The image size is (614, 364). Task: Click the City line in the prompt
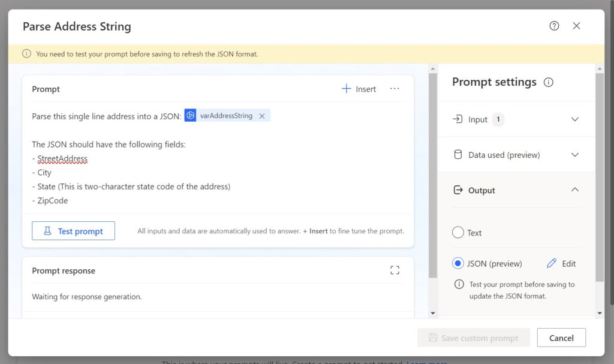pos(41,172)
